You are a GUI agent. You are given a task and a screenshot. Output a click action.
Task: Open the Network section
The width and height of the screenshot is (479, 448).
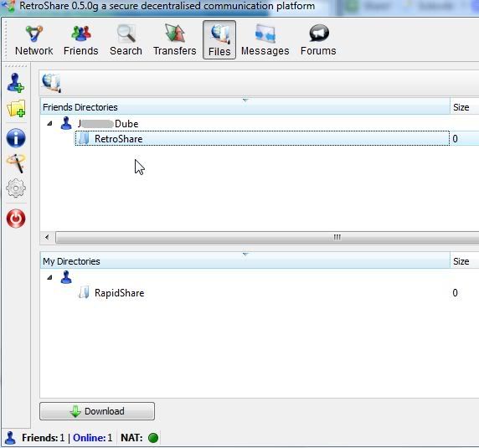tap(33, 40)
